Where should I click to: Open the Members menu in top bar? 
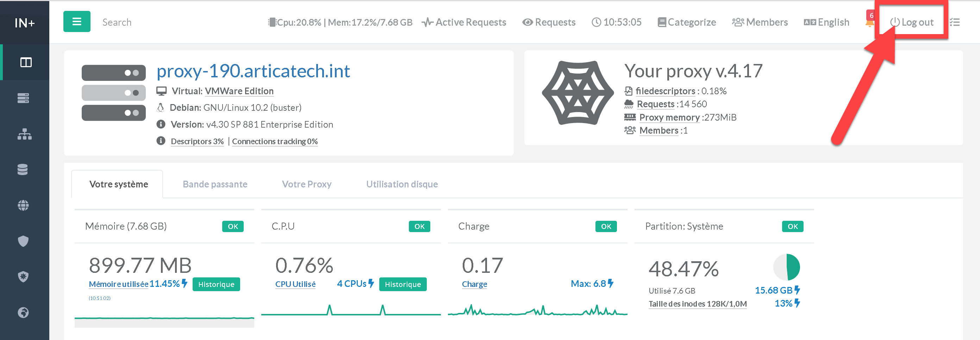[x=760, y=23]
